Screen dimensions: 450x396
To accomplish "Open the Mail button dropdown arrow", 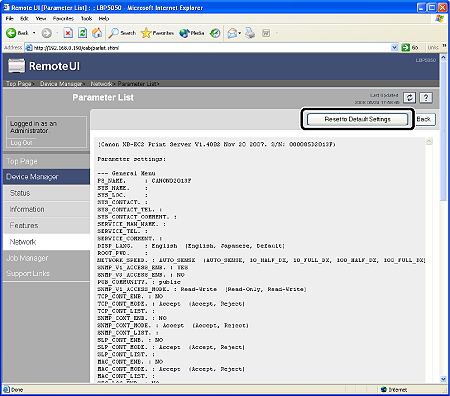I will pyautogui.click(x=239, y=33).
